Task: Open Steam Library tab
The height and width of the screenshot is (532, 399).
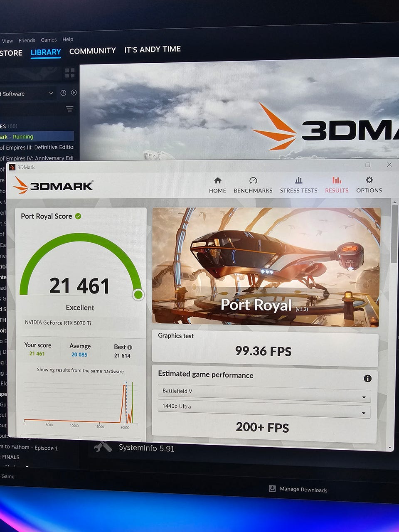Action: (x=46, y=52)
